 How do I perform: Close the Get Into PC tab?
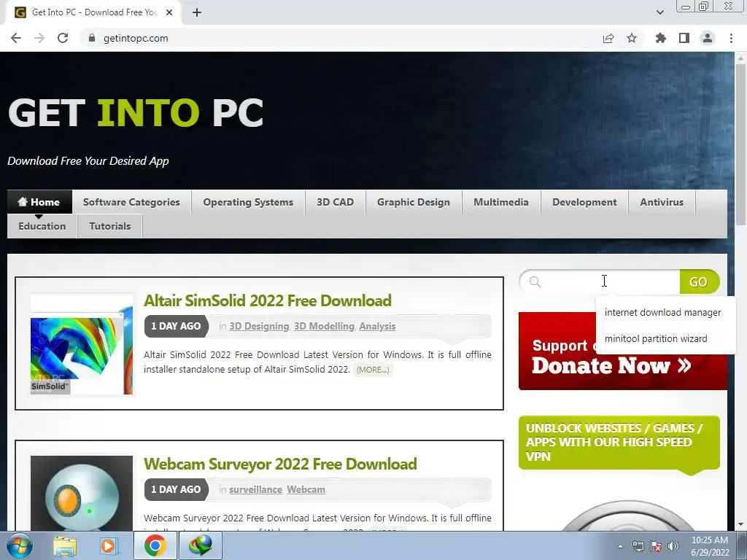click(169, 12)
